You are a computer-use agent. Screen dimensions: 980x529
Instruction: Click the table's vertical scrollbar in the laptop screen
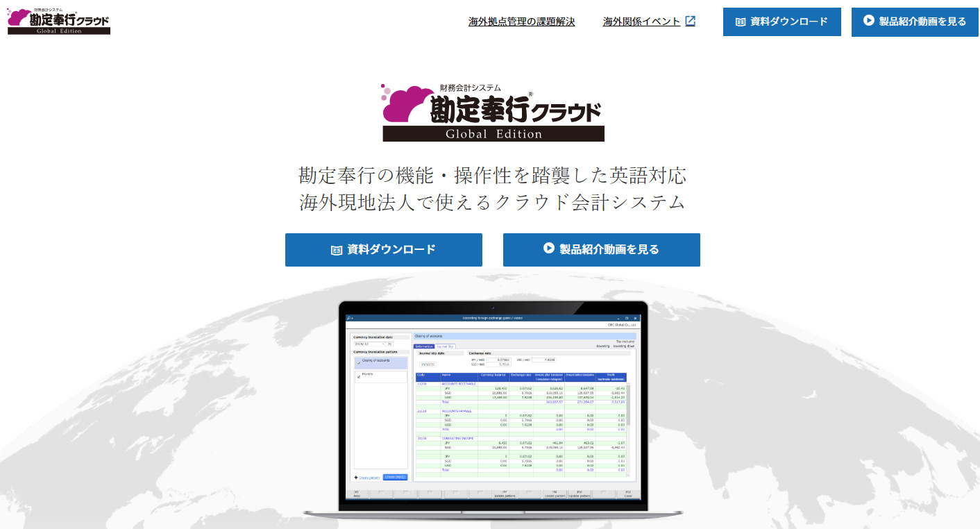tap(629, 417)
